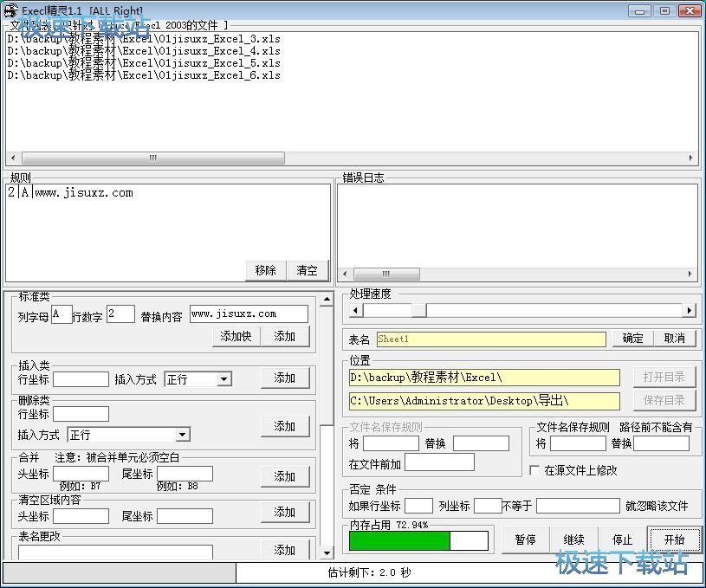Click 添加 in the 插入类 group
706x588 pixels.
coord(285,378)
